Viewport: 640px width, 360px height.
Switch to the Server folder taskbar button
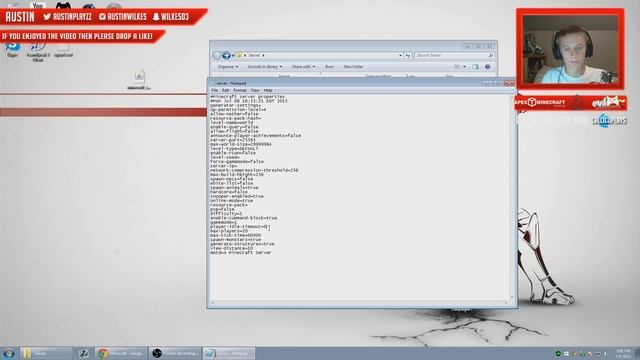[46, 353]
